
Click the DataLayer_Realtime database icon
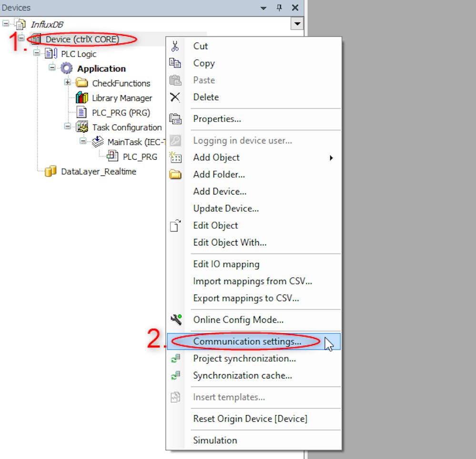(x=51, y=171)
